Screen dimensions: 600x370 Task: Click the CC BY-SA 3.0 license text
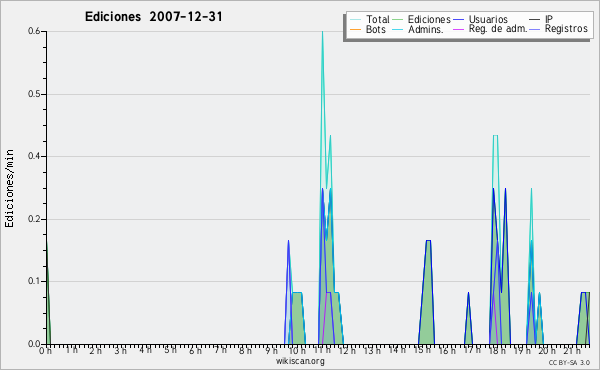coord(569,362)
